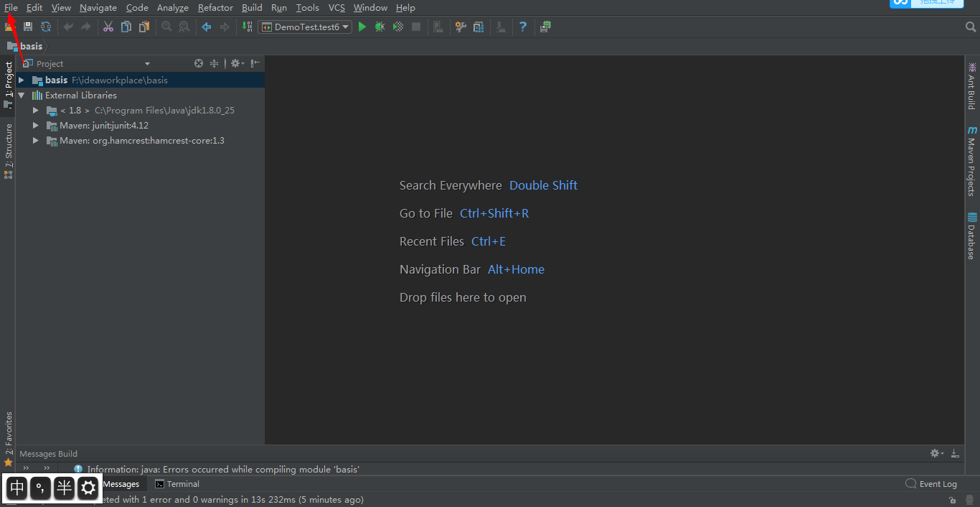
Task: Expand the basis project tree node
Action: point(22,80)
